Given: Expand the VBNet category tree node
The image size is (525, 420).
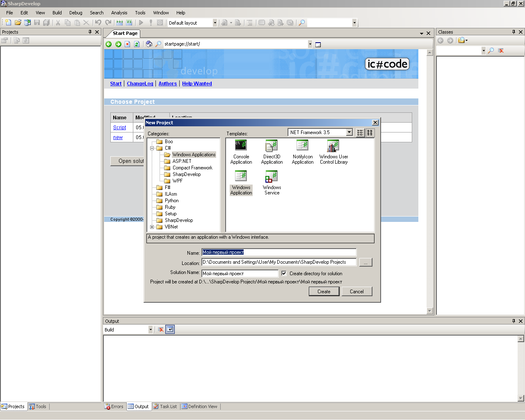Looking at the screenshot, I should click(152, 227).
